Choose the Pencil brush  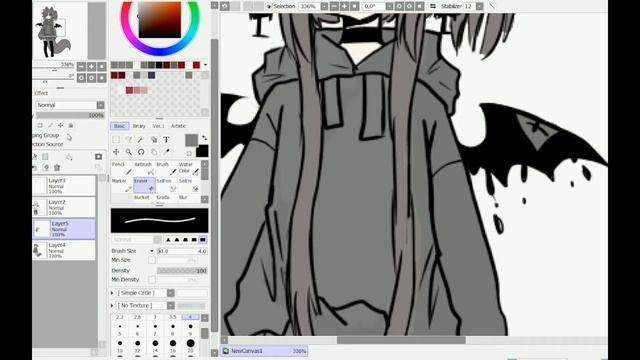(x=122, y=169)
